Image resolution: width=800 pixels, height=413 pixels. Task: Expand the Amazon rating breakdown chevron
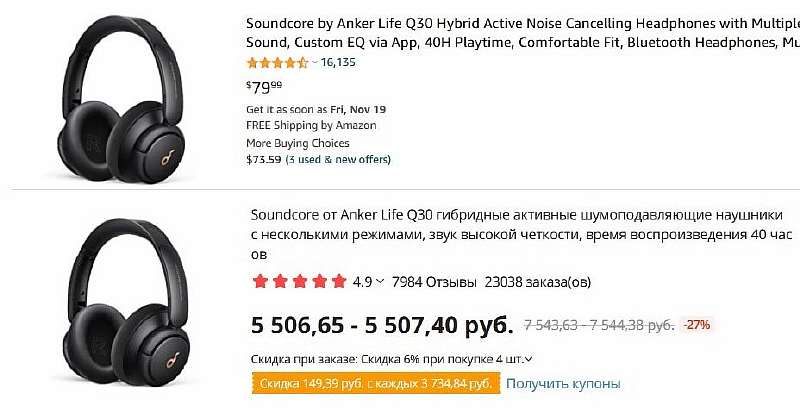click(313, 62)
